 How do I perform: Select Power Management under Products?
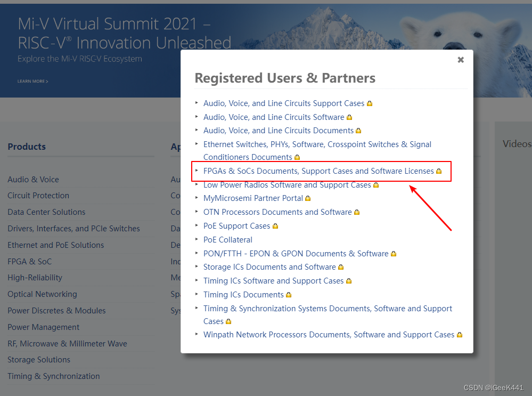pos(44,327)
